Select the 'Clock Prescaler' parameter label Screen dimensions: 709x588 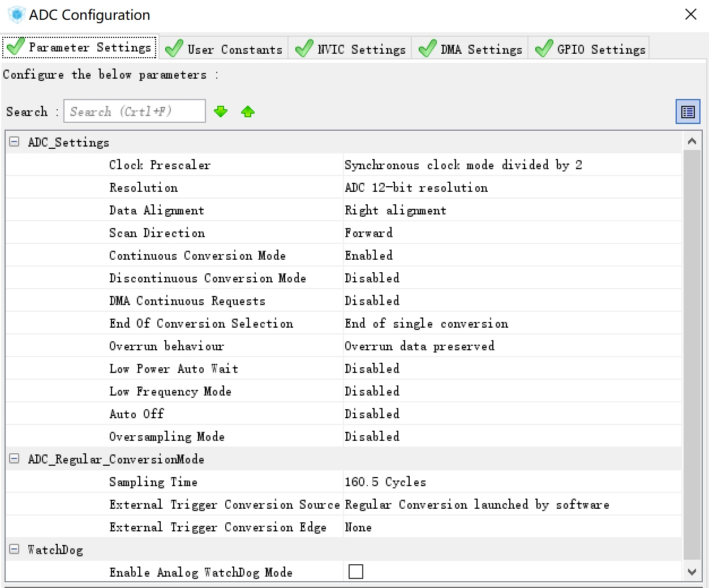tap(160, 165)
